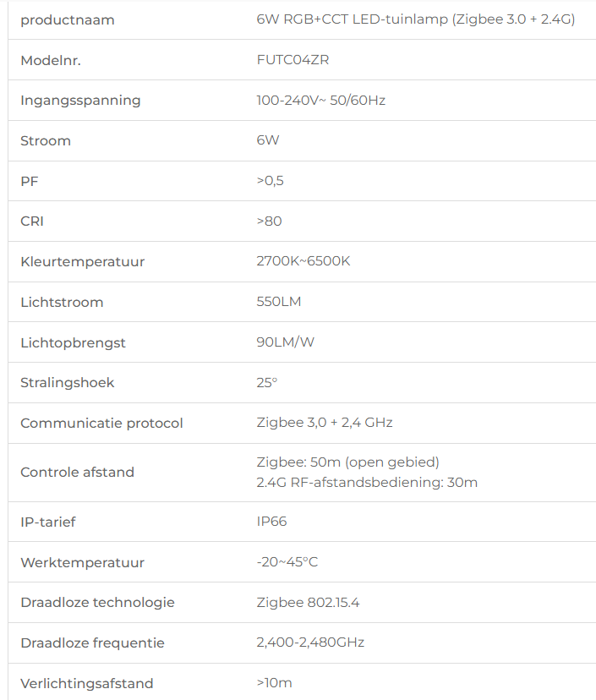Click the Zigbee 3,0 + 2,4 GHz value
The width and height of the screenshot is (596, 700).
pos(325,423)
